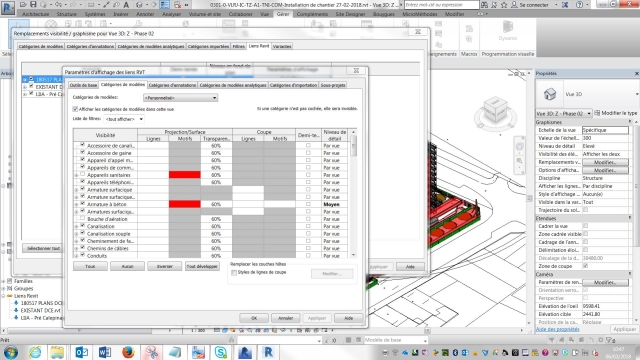The width and height of the screenshot is (640, 360).
Task: Toggle visibility checkbox for Armature à béton
Action: click(x=82, y=204)
